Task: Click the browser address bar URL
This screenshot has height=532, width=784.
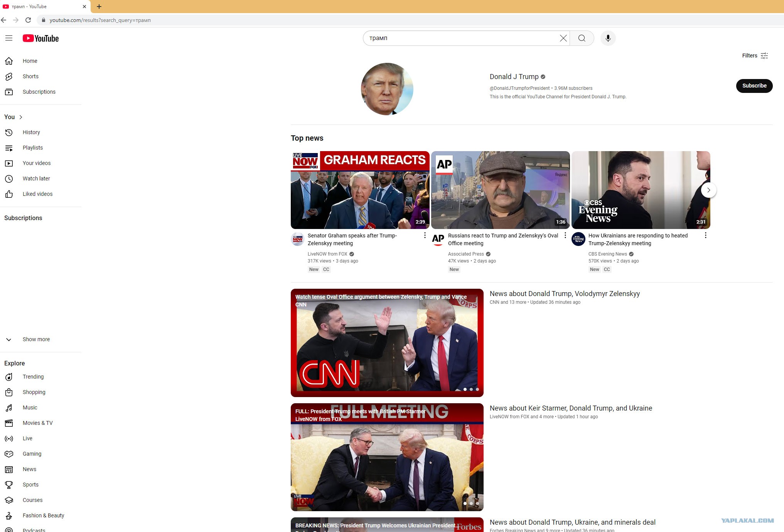Action: click(x=100, y=20)
